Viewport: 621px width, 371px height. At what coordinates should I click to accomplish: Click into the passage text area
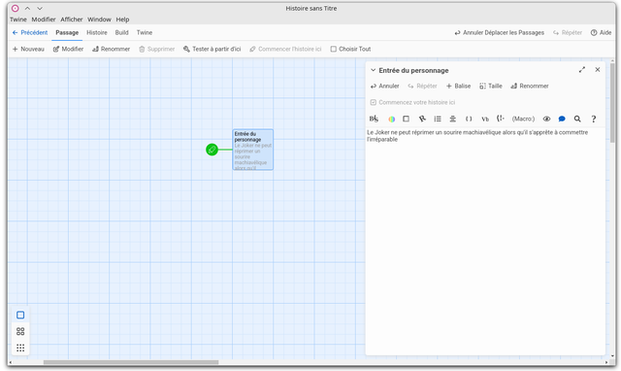point(485,240)
